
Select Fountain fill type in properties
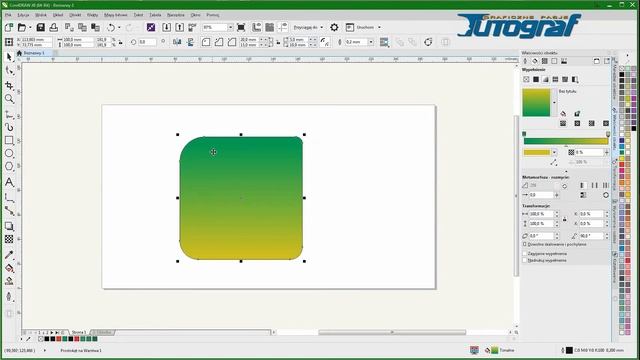[545, 79]
